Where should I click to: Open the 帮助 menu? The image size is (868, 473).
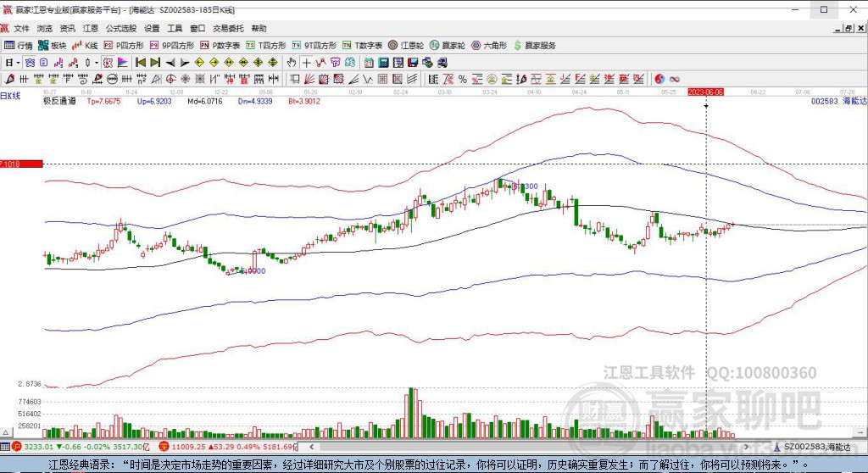(259, 28)
